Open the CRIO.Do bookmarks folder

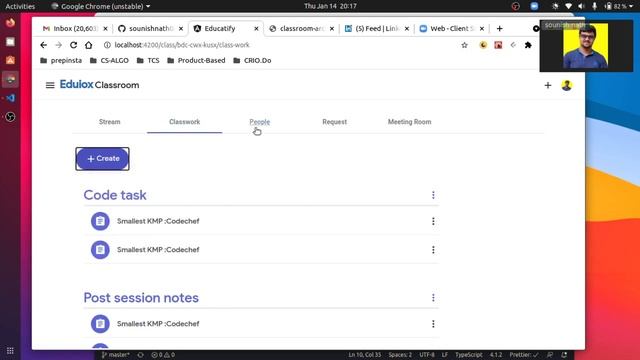coord(252,60)
